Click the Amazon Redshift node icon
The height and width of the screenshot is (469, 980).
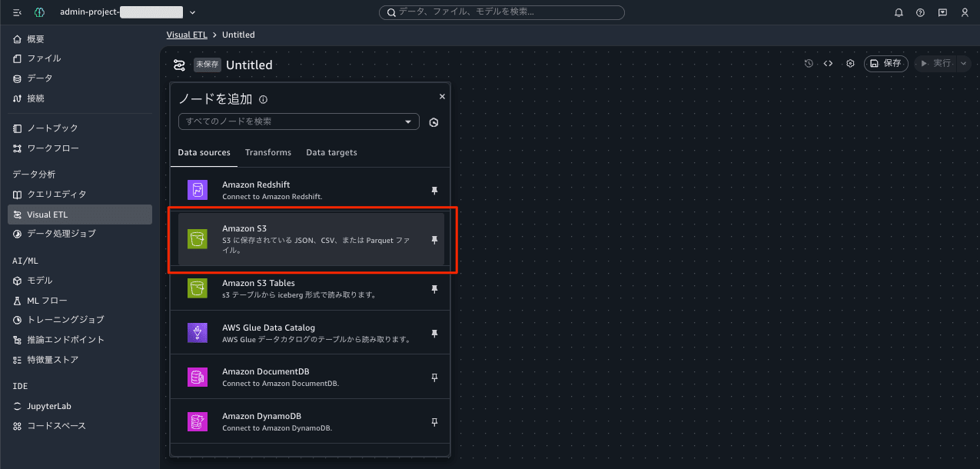[x=198, y=190]
